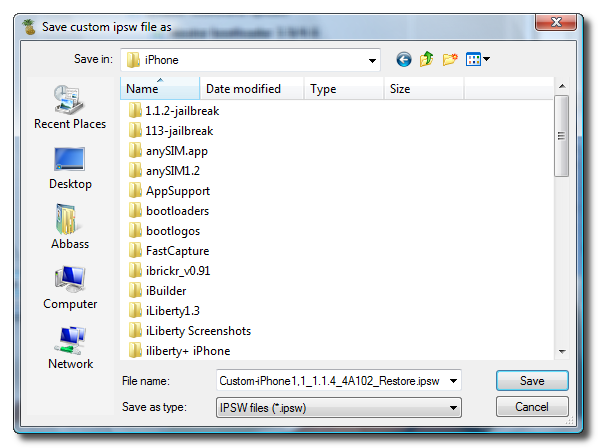The width and height of the screenshot is (598, 448).
Task: Click the 'bootlogos' folder name
Action: [173, 231]
